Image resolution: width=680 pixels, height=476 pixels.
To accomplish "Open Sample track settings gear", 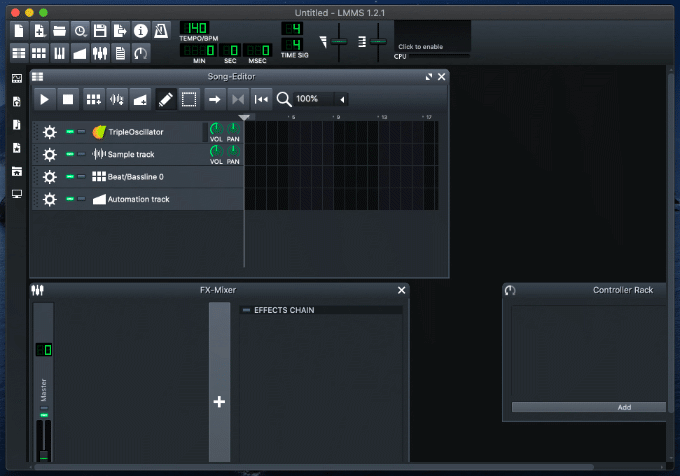I will coord(49,154).
